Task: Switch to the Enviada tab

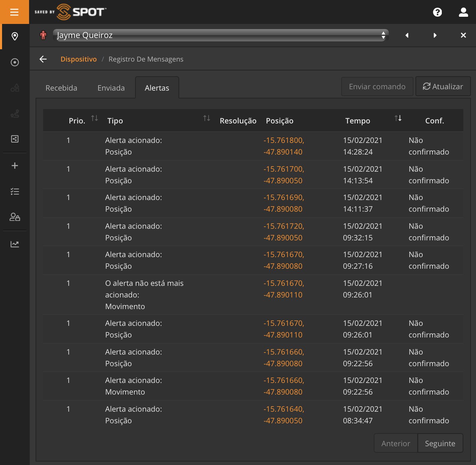Action: pos(111,88)
